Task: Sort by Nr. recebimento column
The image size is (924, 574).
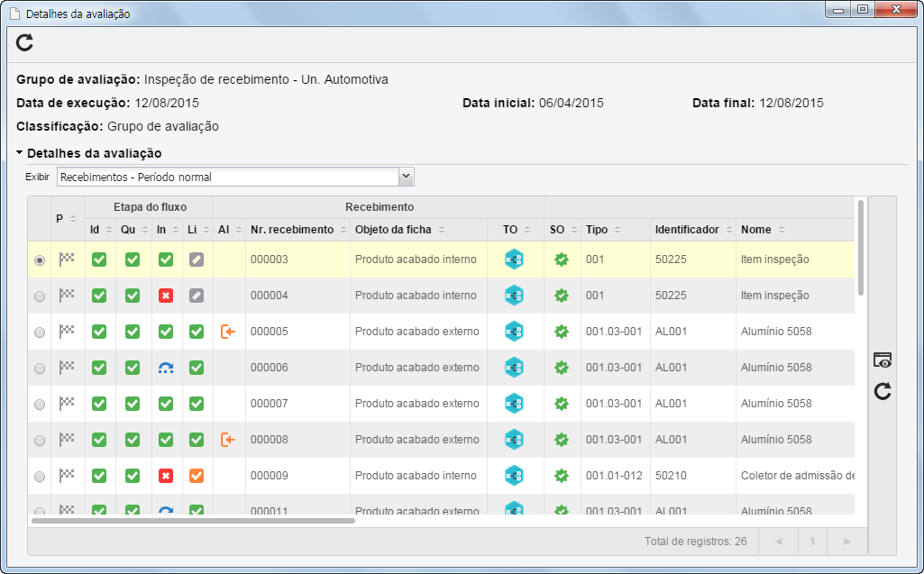Action: click(x=343, y=230)
